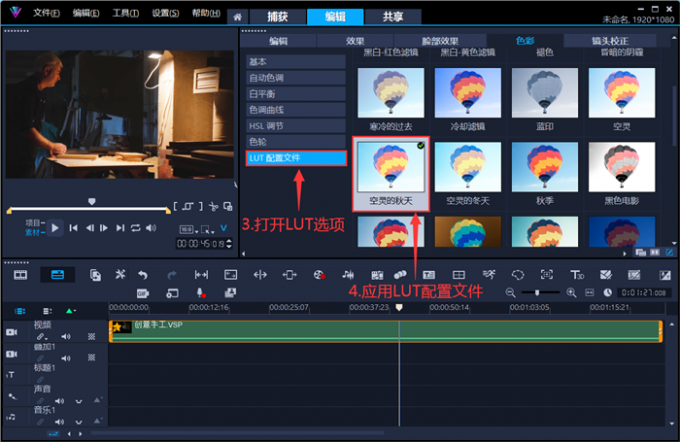Click the zoom in magnifier on the timeline
Screen dimensions: 680x442
coord(570,292)
